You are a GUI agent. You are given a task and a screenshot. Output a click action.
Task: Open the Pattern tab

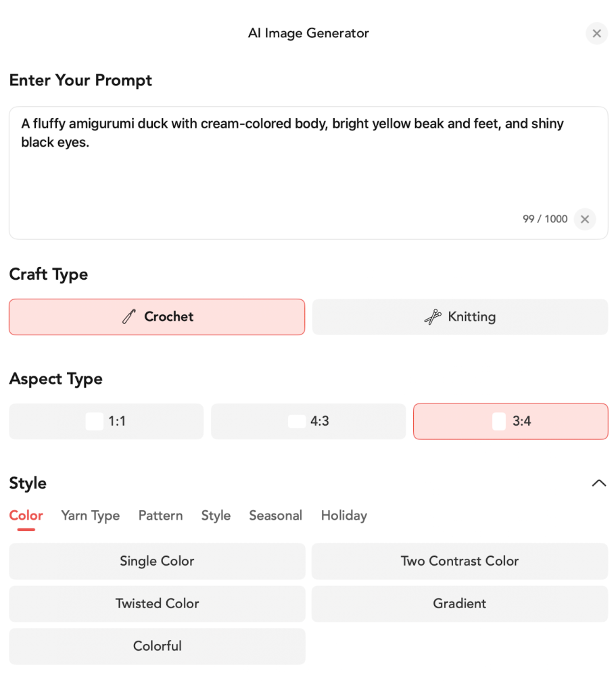tap(160, 516)
